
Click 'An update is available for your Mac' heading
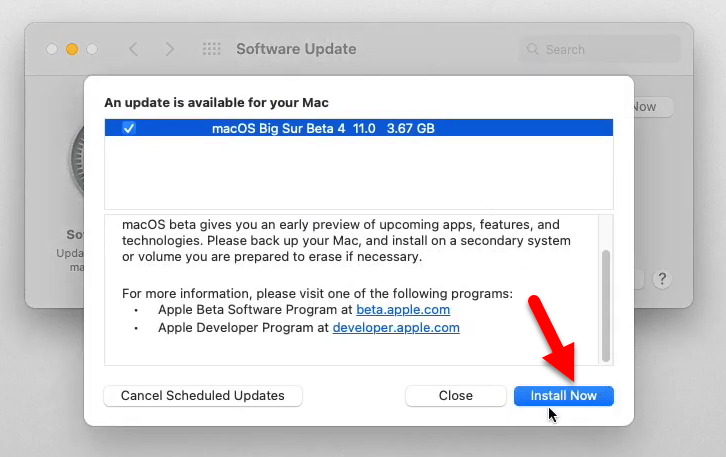tap(216, 102)
